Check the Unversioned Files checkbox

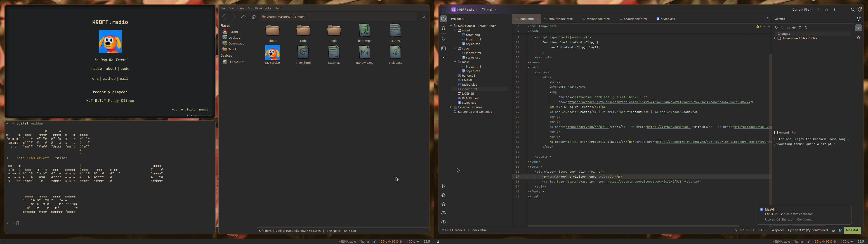click(779, 38)
